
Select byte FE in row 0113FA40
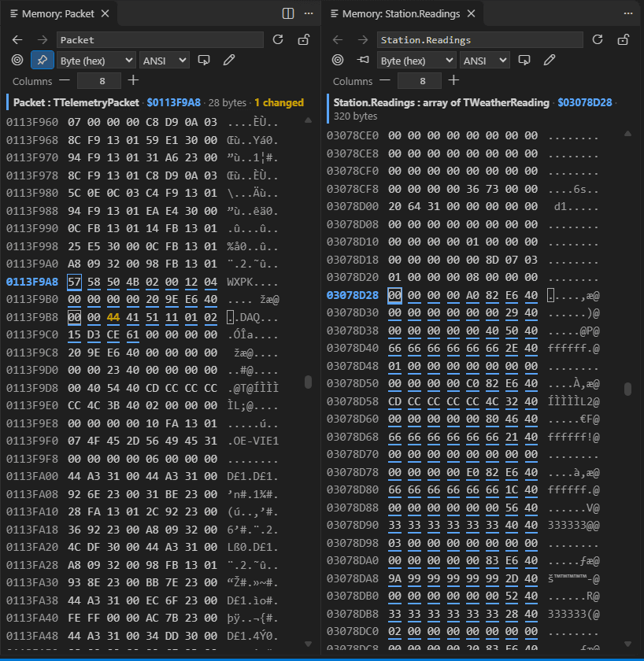pos(74,618)
